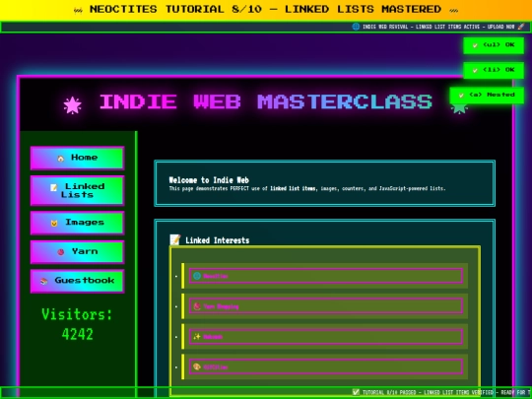Click the cat icon on Images button
This screenshot has width=532, height=399.
(x=54, y=223)
